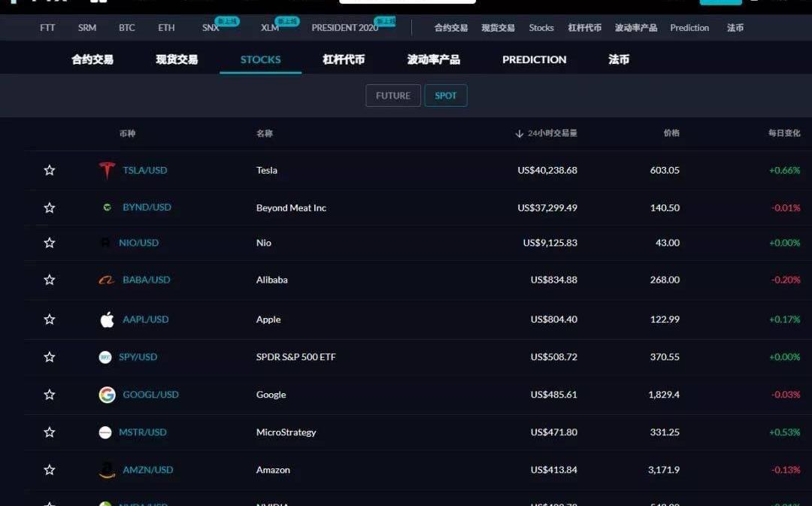Click the Alibaba logo icon
Viewport: 812px width, 506px height.
click(107, 280)
